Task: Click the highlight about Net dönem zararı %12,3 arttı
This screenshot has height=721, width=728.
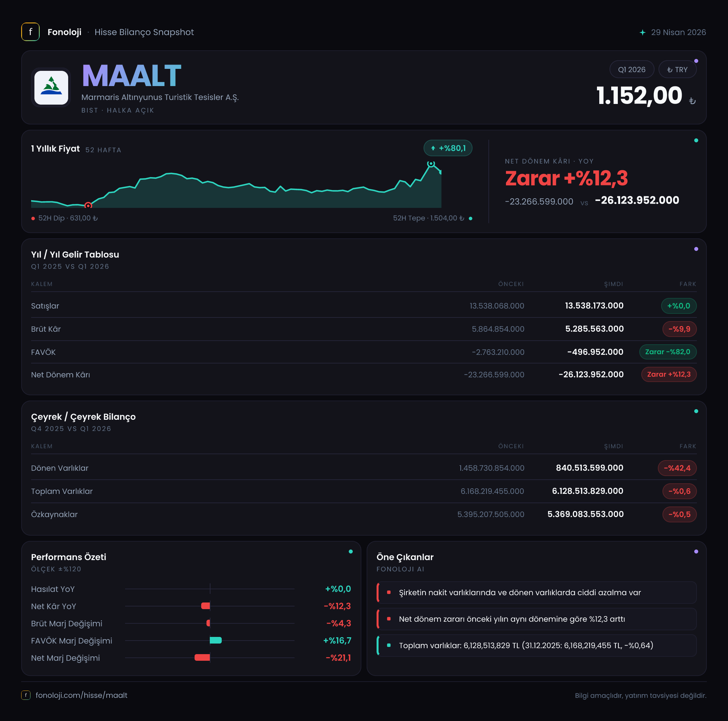Action: [x=537, y=619]
